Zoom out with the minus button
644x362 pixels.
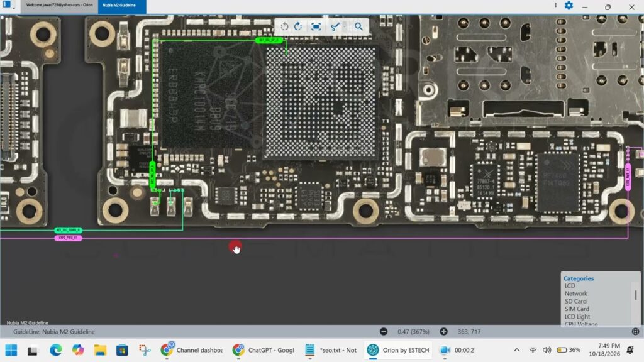tap(384, 331)
